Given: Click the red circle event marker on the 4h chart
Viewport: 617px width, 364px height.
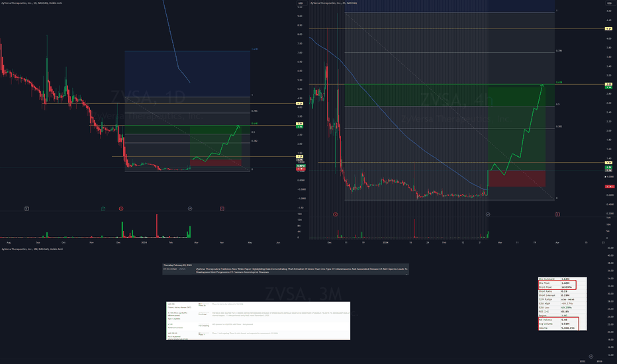Looking at the screenshot, I should (335, 214).
